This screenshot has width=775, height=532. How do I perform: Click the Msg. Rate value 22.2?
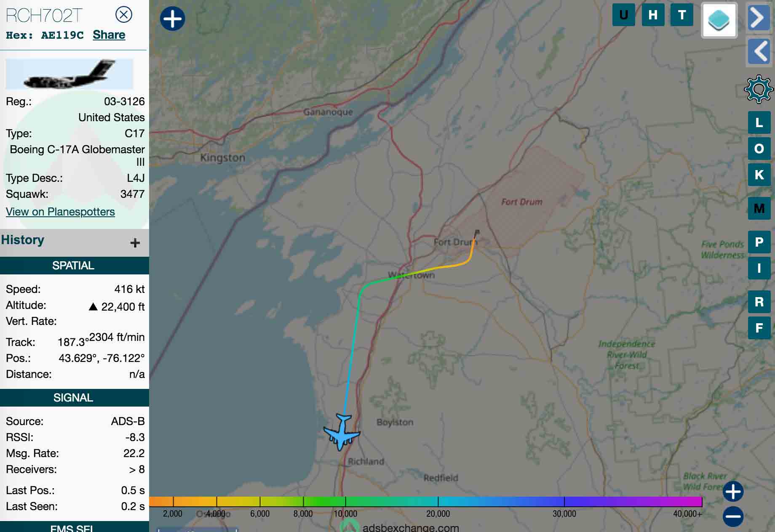(134, 453)
